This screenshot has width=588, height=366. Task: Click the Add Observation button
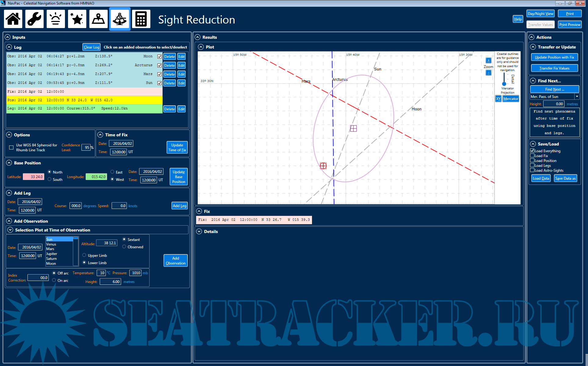(175, 260)
